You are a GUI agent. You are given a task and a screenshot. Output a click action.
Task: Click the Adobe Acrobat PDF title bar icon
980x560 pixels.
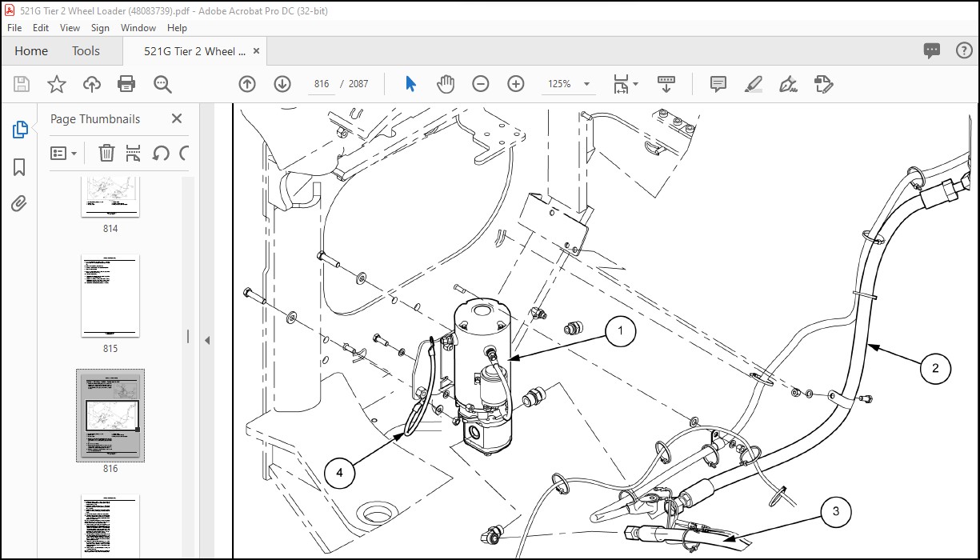[10, 10]
